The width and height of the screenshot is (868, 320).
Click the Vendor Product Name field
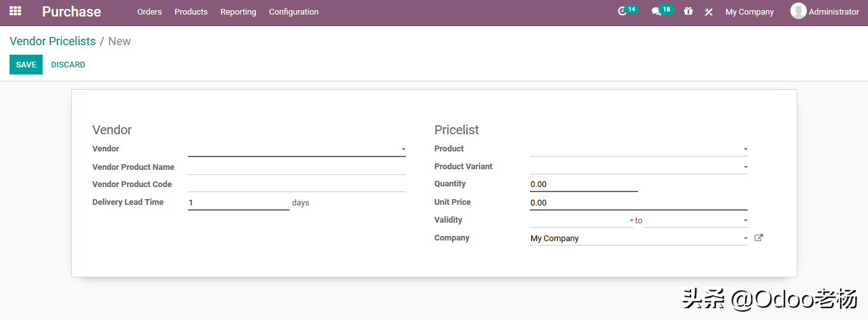coord(296,167)
